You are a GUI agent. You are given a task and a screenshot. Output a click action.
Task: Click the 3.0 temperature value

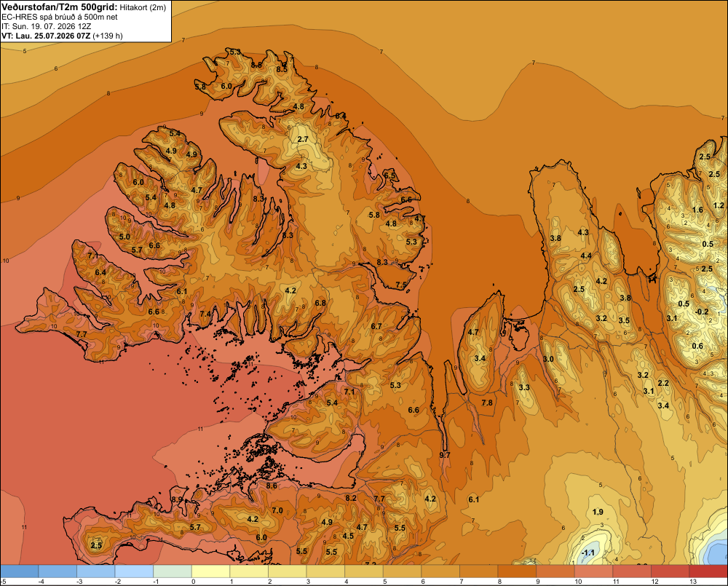[548, 359]
